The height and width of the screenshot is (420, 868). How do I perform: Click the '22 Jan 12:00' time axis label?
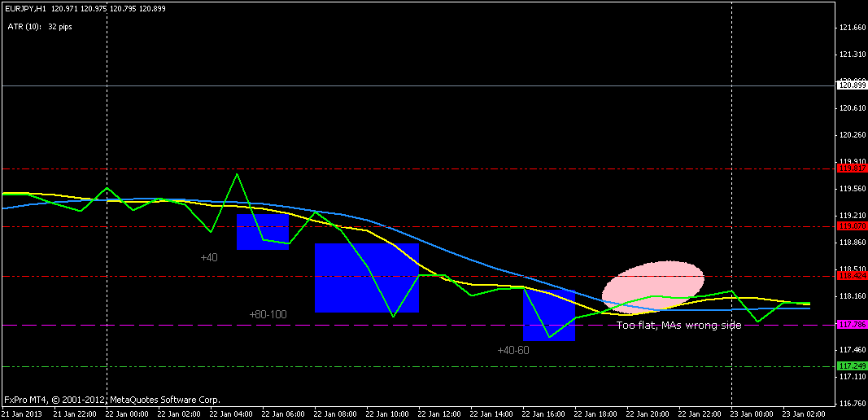[x=437, y=413]
